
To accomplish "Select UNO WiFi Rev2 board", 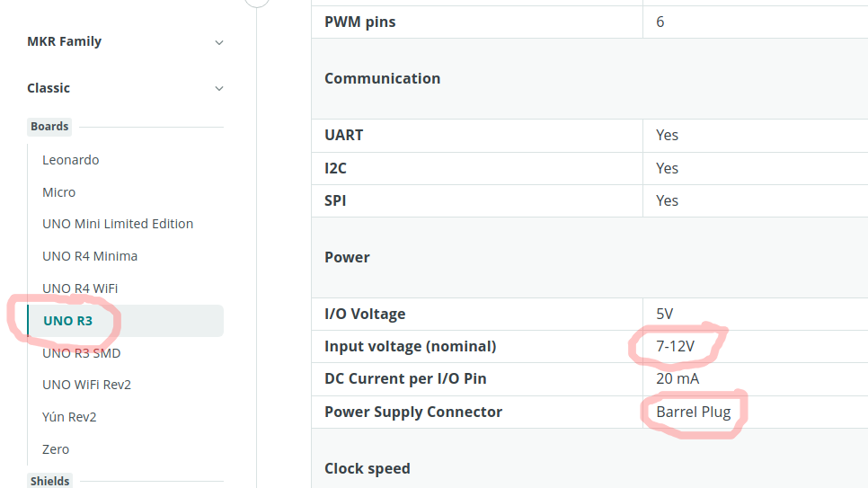I will (x=87, y=385).
